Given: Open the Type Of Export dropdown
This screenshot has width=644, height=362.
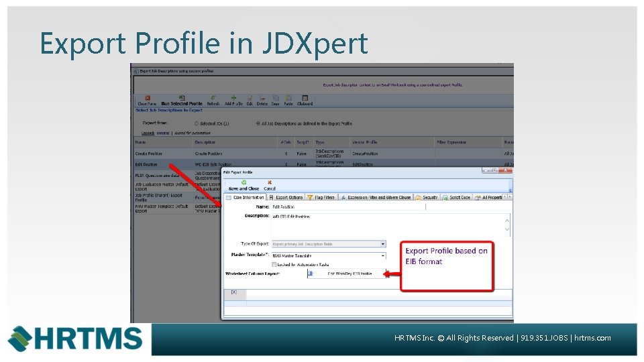Looking at the screenshot, I should [383, 244].
